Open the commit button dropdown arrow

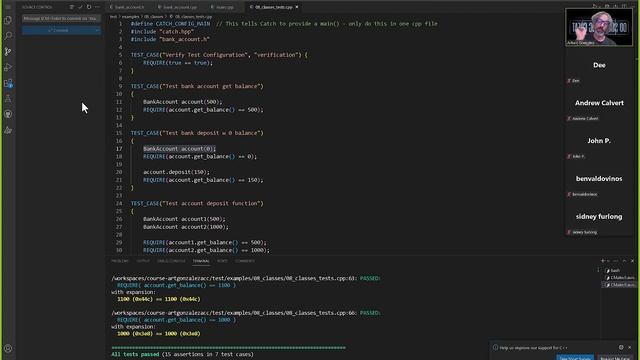[97, 31]
